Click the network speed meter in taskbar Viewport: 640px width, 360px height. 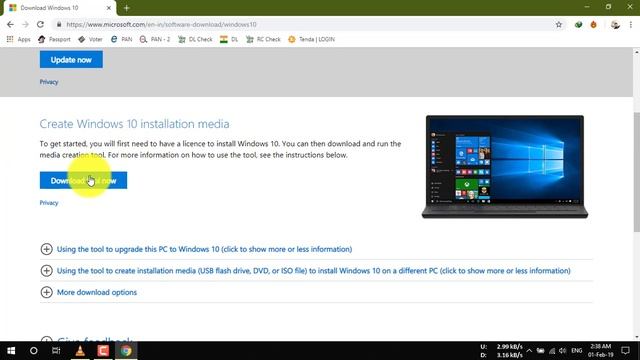coord(502,351)
